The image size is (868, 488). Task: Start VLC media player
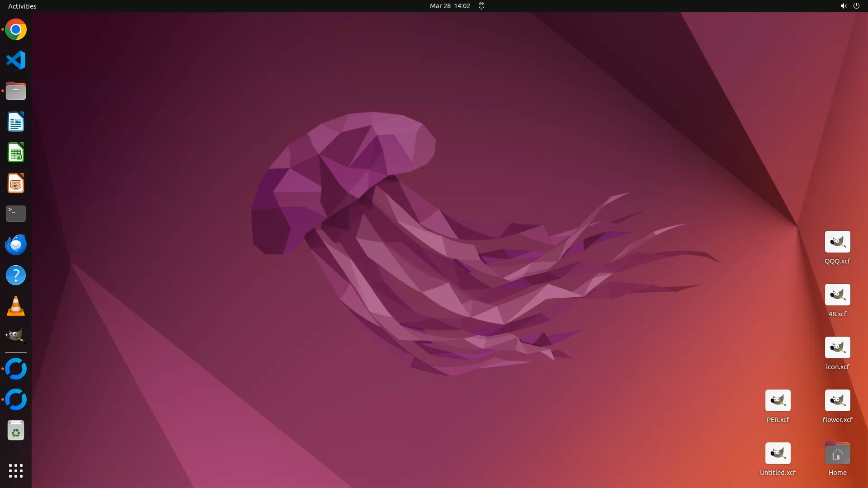pos(16,306)
